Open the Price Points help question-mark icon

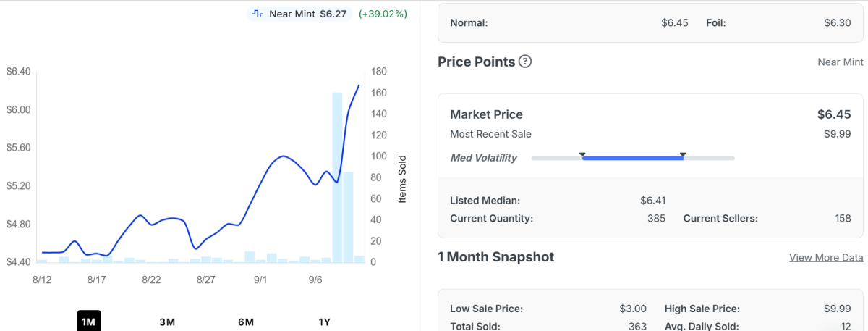(x=525, y=62)
